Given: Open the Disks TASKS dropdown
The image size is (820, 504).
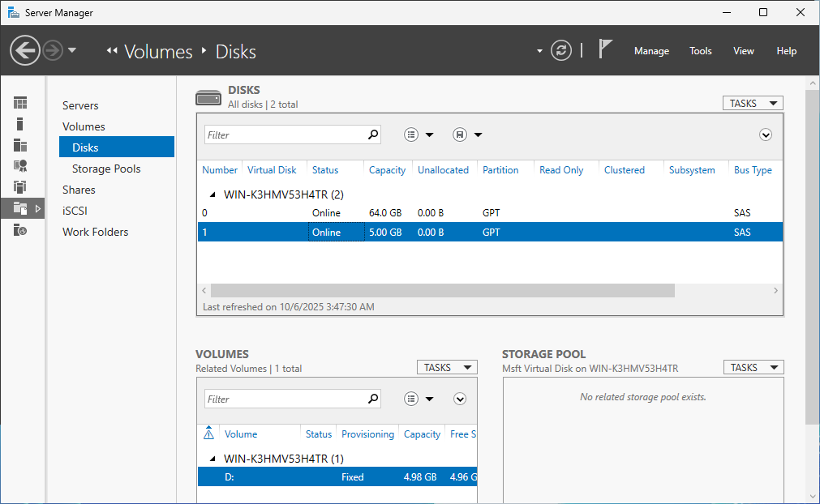Looking at the screenshot, I should (x=753, y=103).
